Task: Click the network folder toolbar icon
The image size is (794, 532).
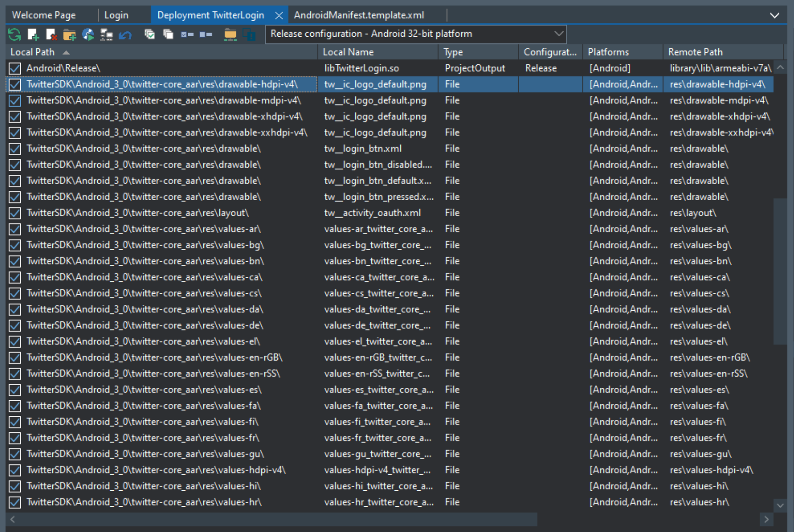Action: point(230,34)
